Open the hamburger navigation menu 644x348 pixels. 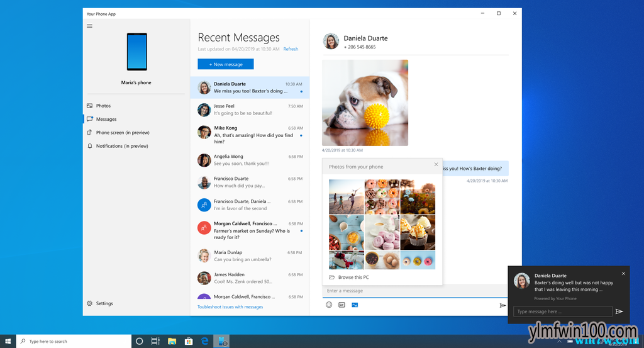[x=89, y=26]
